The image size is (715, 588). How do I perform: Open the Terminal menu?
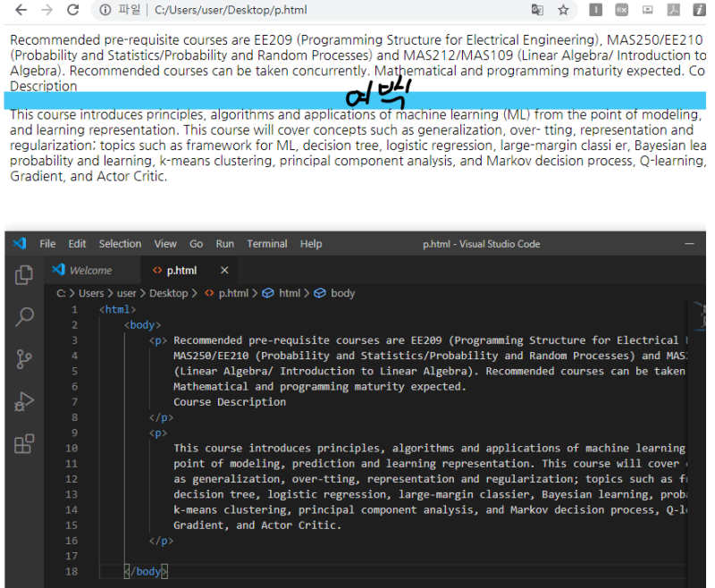point(267,244)
